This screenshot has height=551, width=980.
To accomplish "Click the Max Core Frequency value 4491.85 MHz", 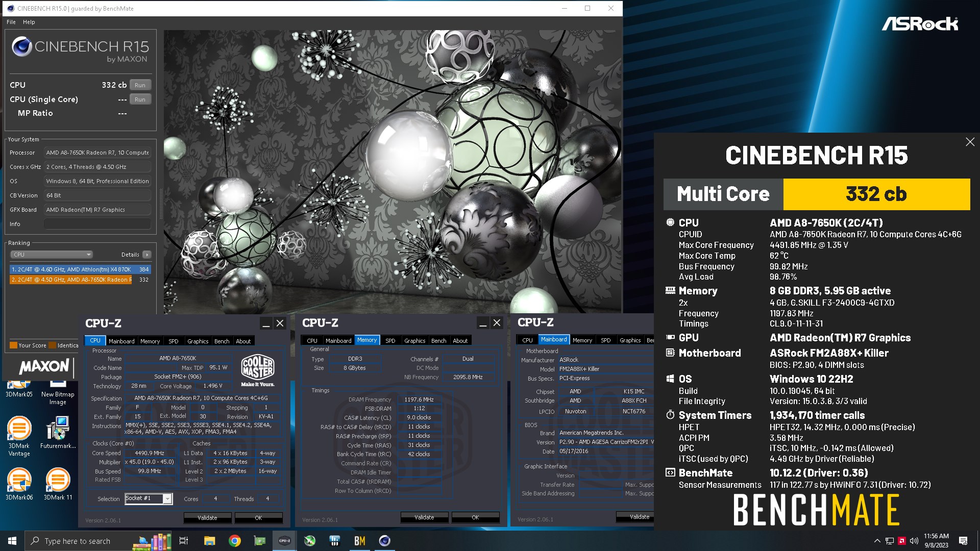I will [x=809, y=245].
